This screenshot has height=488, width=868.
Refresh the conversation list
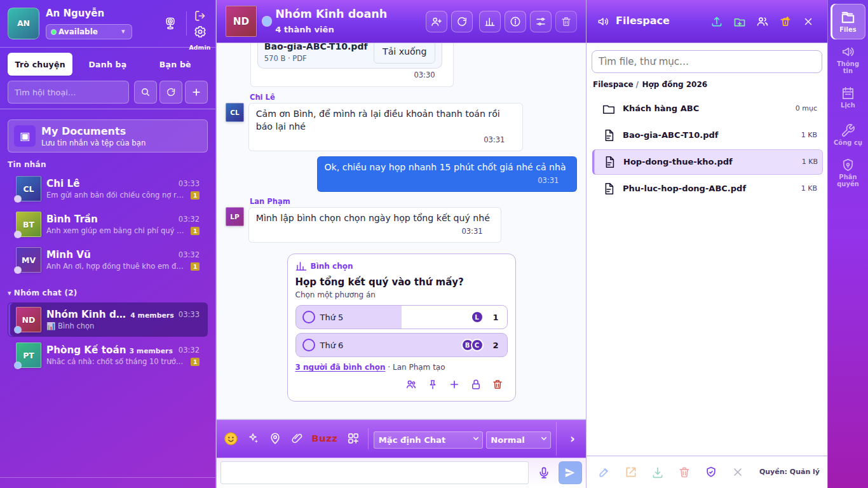coord(171,92)
